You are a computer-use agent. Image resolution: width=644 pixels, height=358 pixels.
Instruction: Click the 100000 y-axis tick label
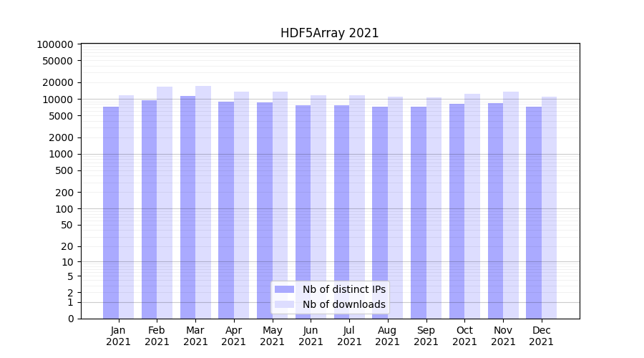coord(55,44)
